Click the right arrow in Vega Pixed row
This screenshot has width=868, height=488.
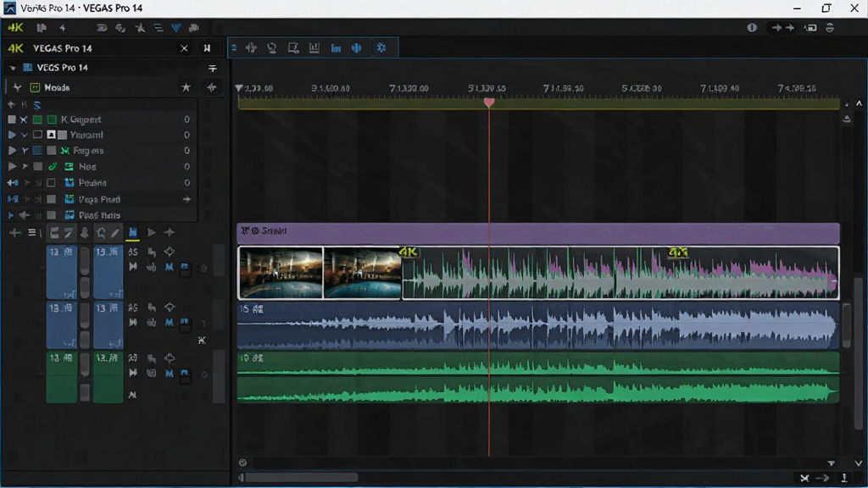click(x=186, y=199)
